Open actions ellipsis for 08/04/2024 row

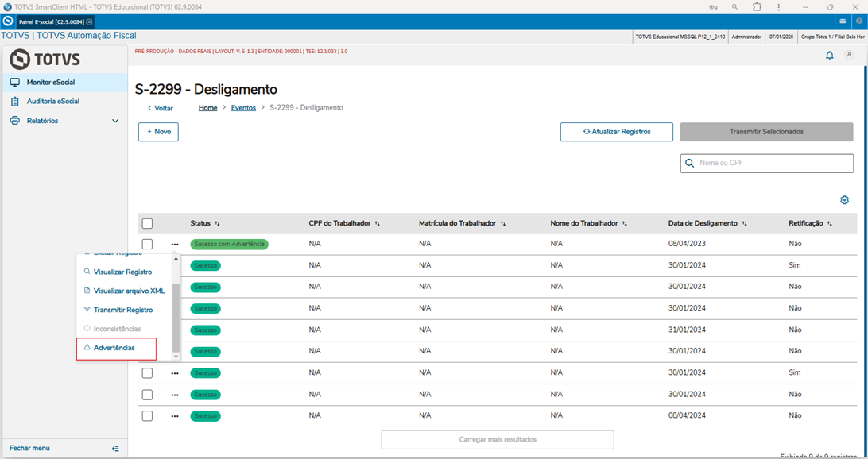[x=175, y=416]
